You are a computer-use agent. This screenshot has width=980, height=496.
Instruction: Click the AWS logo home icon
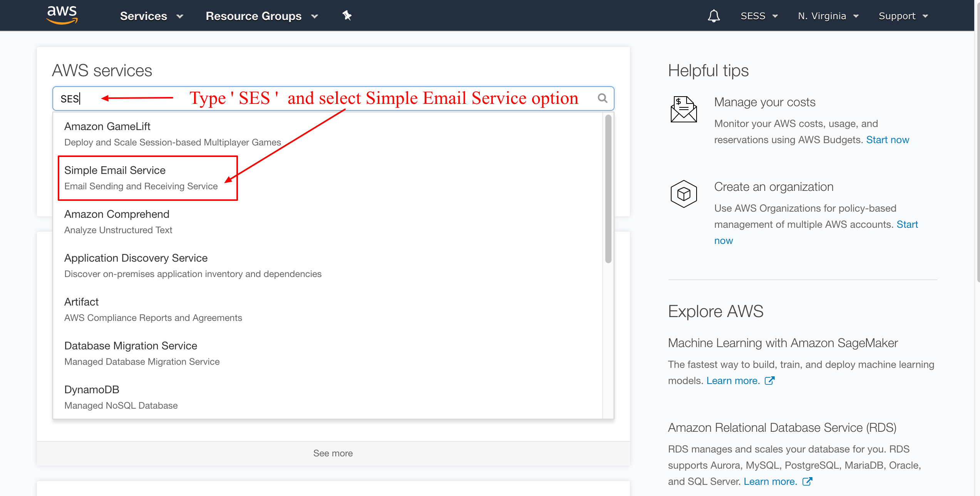[x=62, y=15]
